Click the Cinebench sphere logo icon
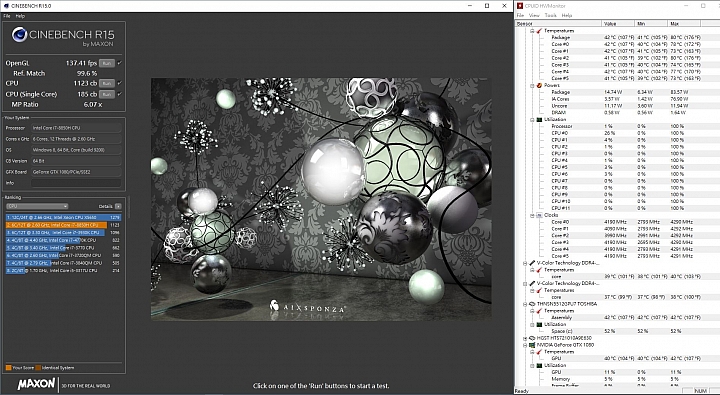 [x=19, y=34]
